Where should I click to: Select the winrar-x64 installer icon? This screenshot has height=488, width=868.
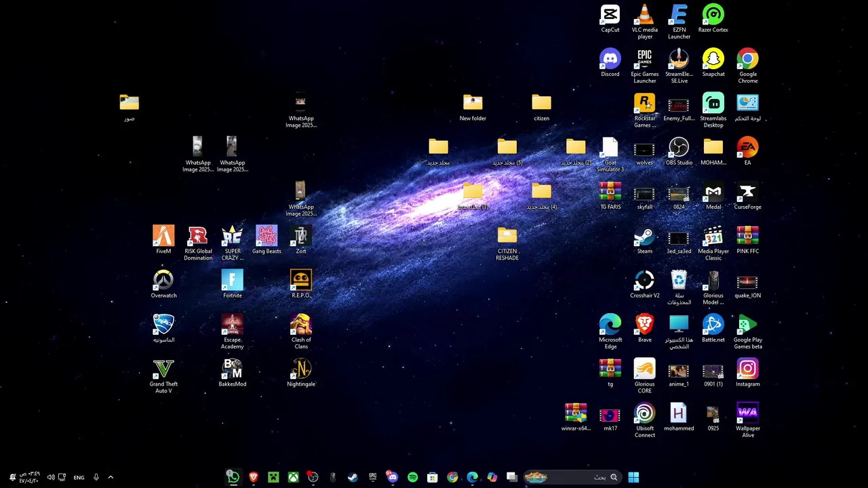pos(576,417)
